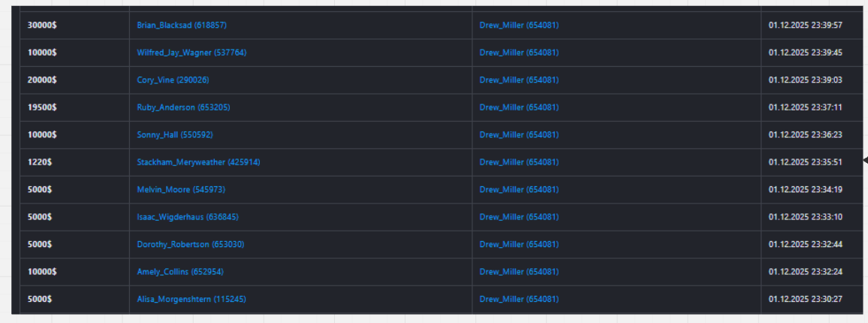Click the 1220$ amount cell
This screenshot has width=868, height=323.
(40, 162)
